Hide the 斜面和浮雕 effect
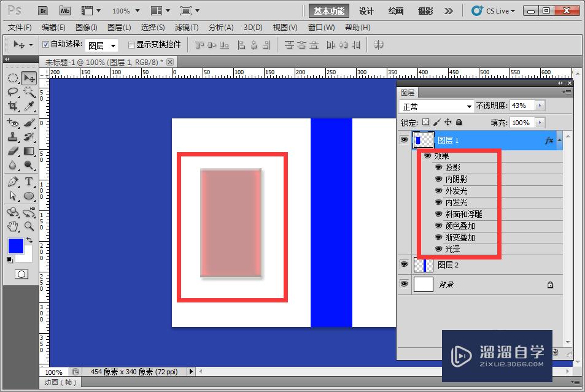The image size is (585, 392). click(439, 214)
